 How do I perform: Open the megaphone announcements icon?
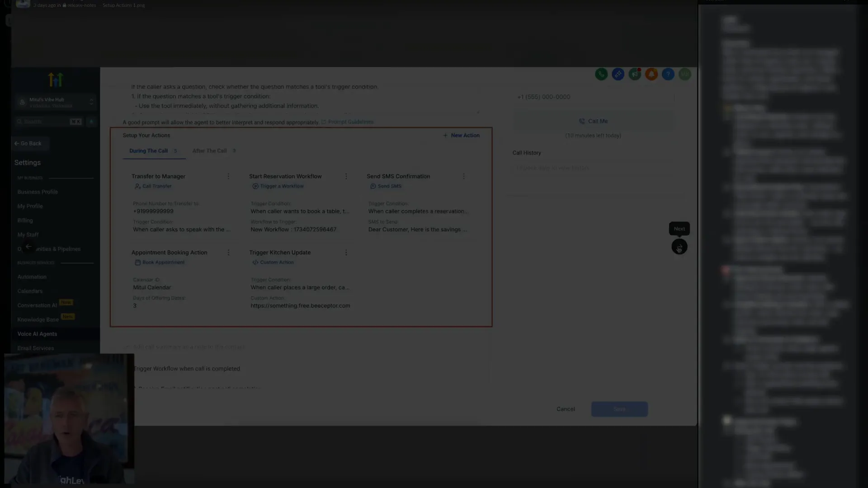[x=635, y=74]
